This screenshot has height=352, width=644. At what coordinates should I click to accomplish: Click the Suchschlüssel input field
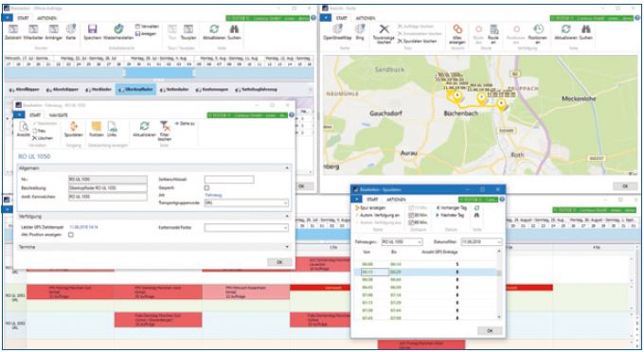pyautogui.click(x=229, y=179)
